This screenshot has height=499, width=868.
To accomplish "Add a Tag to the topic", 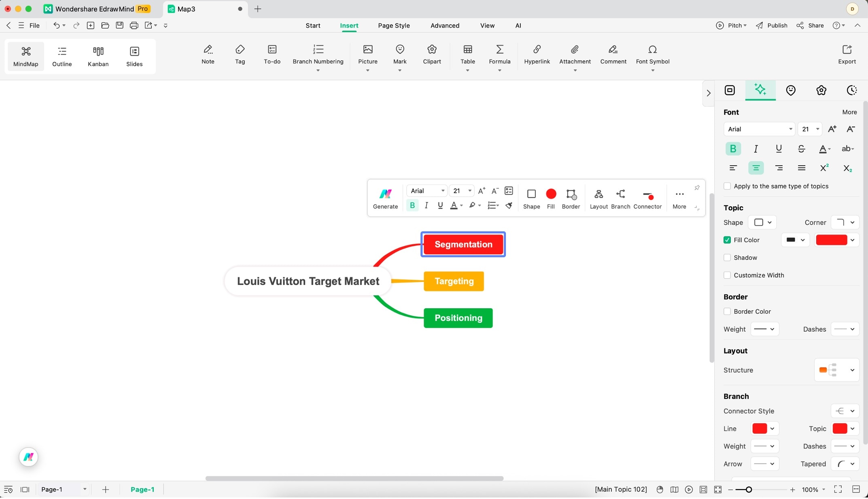I will click(240, 54).
